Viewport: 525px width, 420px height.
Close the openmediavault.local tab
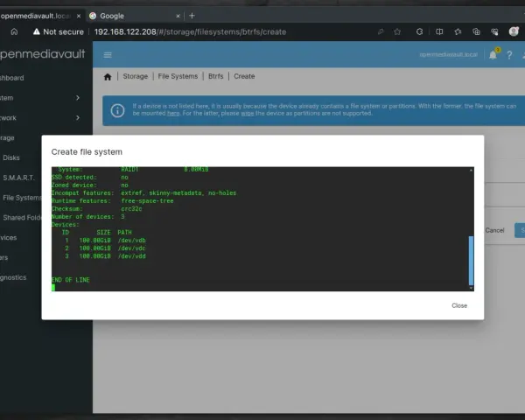79,16
